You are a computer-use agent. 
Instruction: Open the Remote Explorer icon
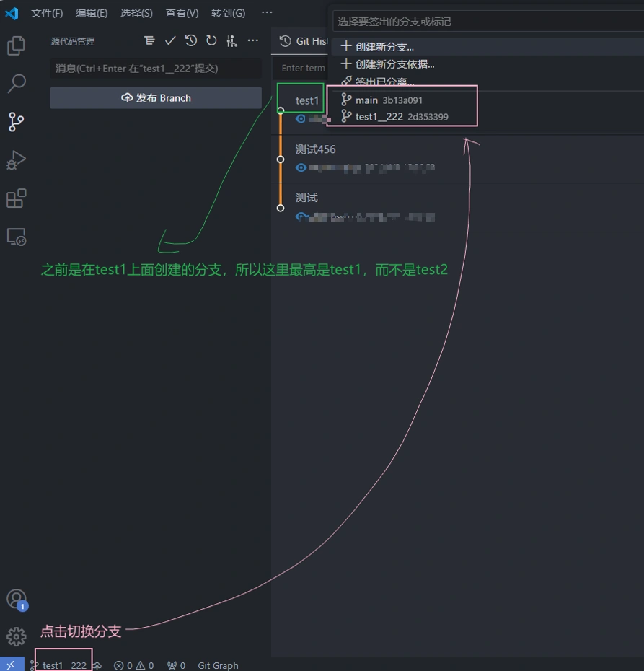pos(17,236)
